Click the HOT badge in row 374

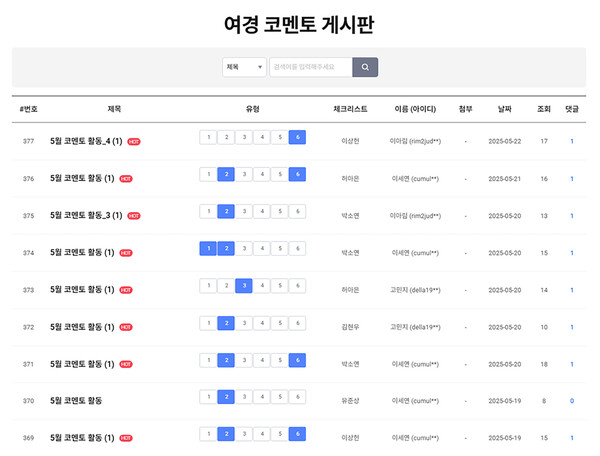click(126, 253)
